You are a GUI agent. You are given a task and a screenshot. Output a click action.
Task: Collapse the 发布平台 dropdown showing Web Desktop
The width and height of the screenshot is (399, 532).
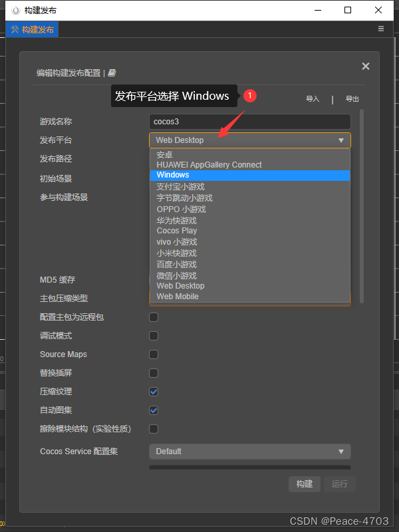[250, 140]
